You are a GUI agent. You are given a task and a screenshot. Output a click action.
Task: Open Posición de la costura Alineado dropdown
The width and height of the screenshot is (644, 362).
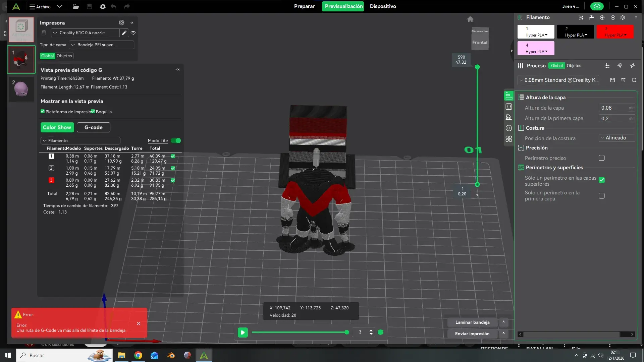click(x=616, y=138)
